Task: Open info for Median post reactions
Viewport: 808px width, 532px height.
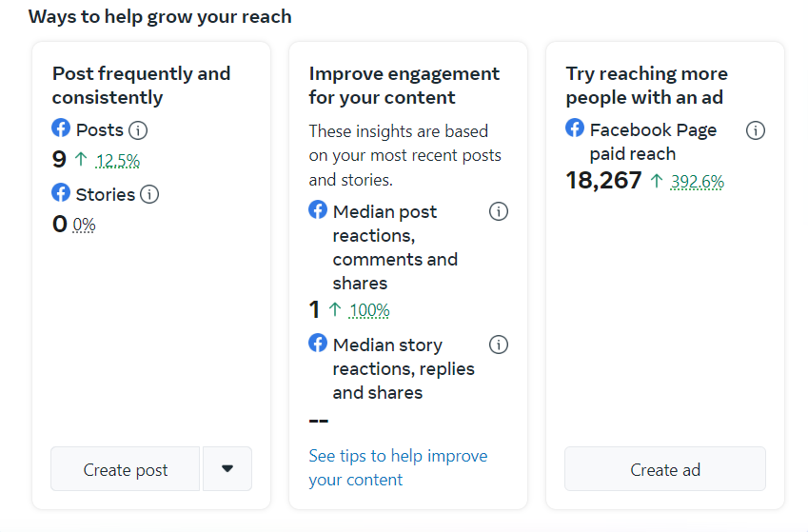Action: (499, 211)
